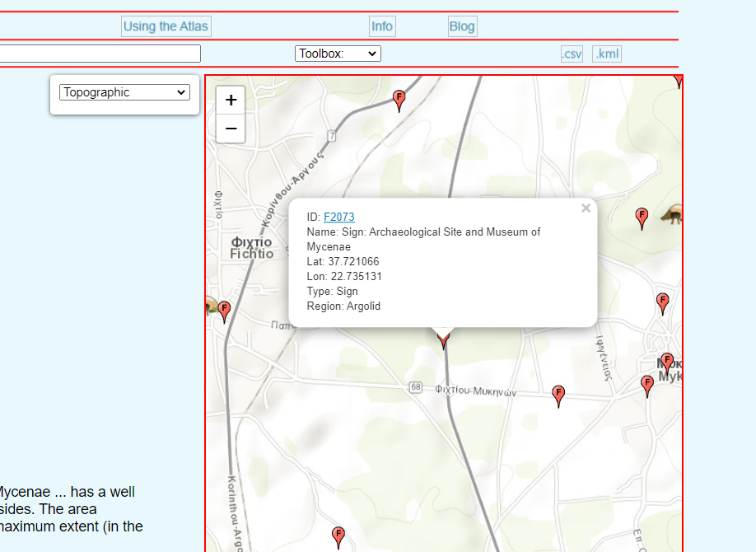Open the Topographic basemap selector
756x552 pixels.
tap(124, 92)
